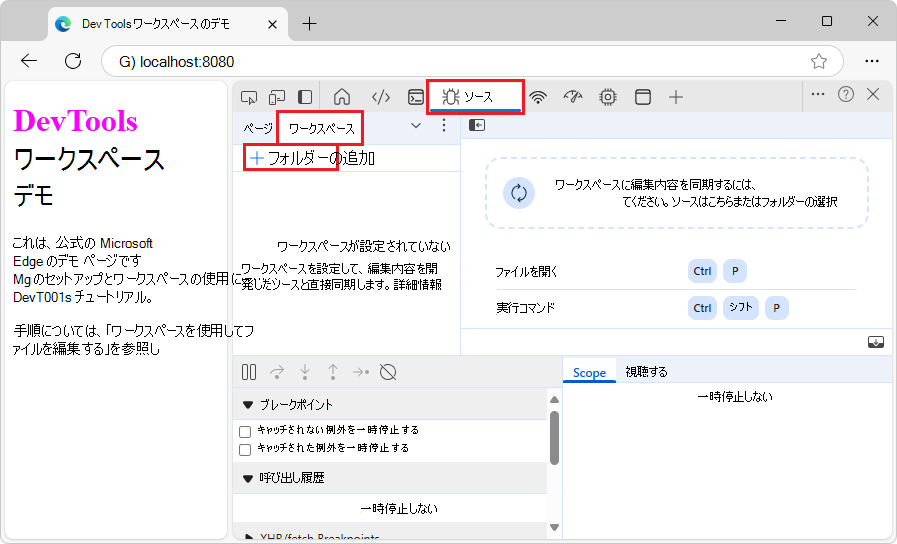Viewport: 897px width, 544px height.
Task: Open browser Settings and more menu
Action: 872,61
